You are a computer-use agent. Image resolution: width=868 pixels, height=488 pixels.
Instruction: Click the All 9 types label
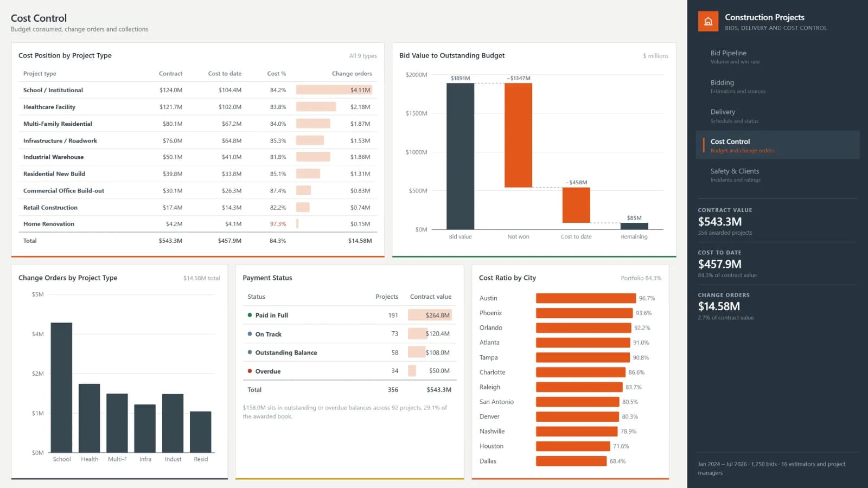point(363,56)
